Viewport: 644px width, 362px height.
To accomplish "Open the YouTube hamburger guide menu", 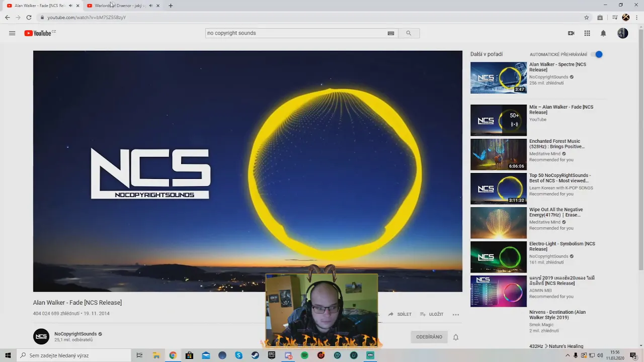I will click(x=12, y=33).
